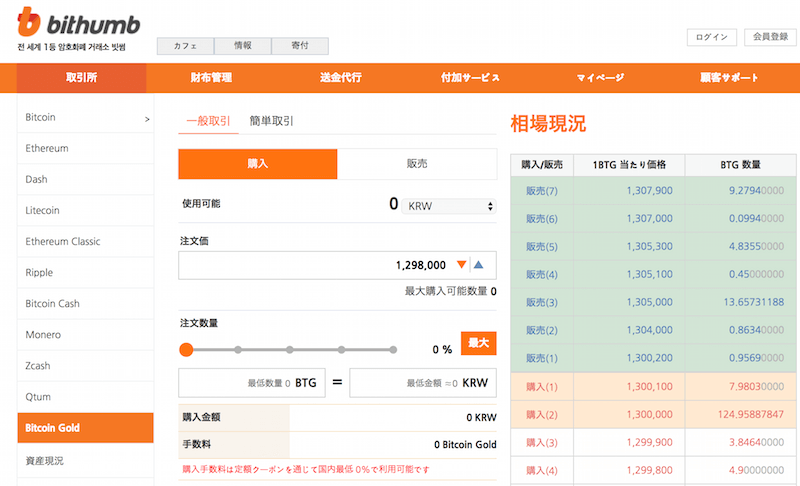This screenshot has height=486, width=800.
Task: Select Dash in the coin sidebar
Action: 85,180
